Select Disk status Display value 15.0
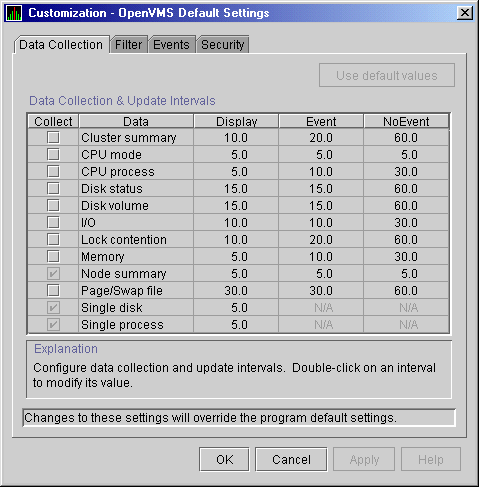Screen dimensions: 479x487 point(236,188)
